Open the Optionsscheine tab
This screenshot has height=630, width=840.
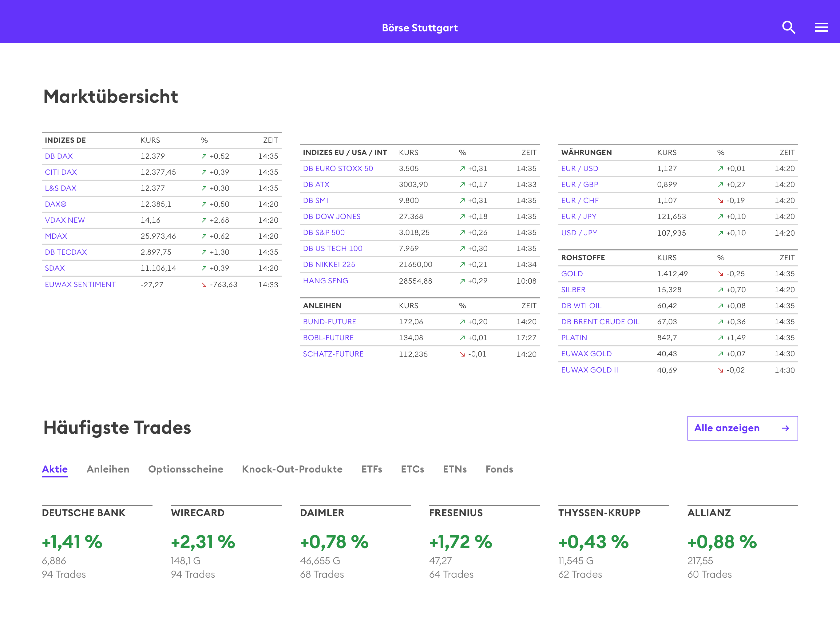coord(186,469)
